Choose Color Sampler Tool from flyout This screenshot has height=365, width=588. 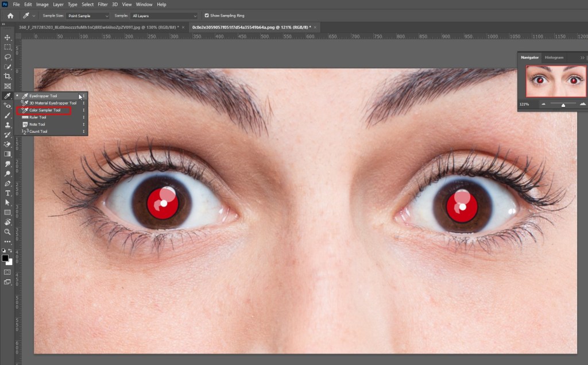click(x=45, y=110)
